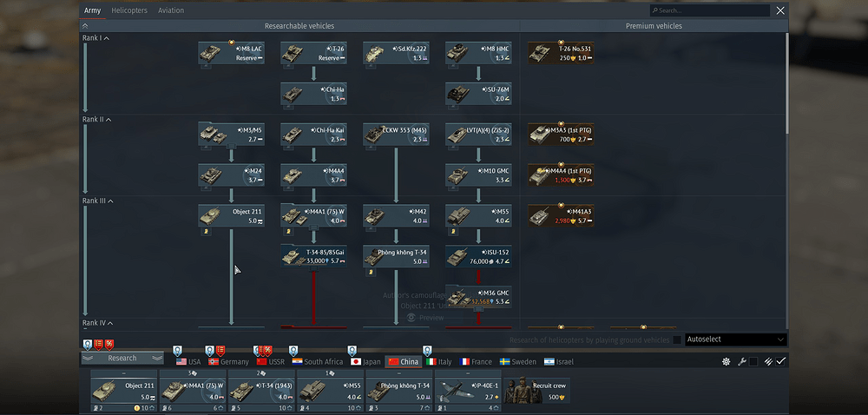868x415 pixels.
Task: Select premium M3A3 (1st PTG) vehicle
Action: tap(561, 135)
